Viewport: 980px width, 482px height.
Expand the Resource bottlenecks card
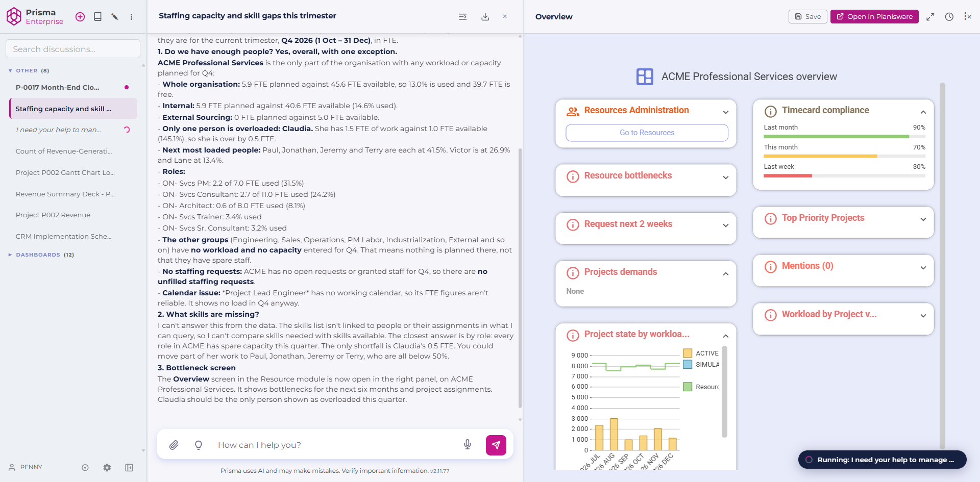pos(726,177)
